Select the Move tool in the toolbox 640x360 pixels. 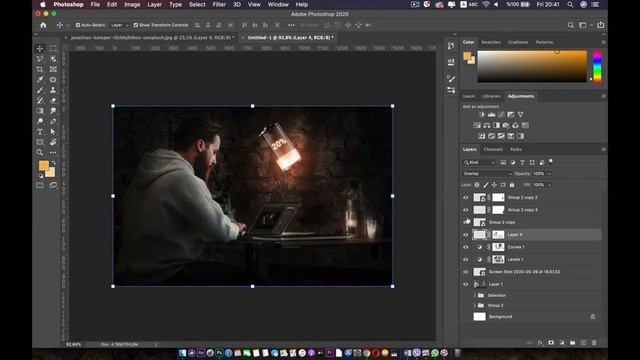(40, 48)
